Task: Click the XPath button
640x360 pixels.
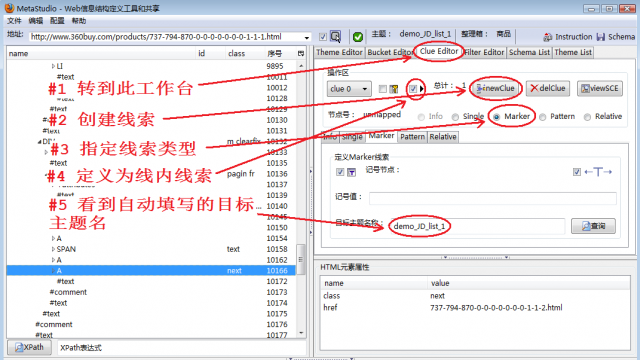Action: tap(29, 347)
